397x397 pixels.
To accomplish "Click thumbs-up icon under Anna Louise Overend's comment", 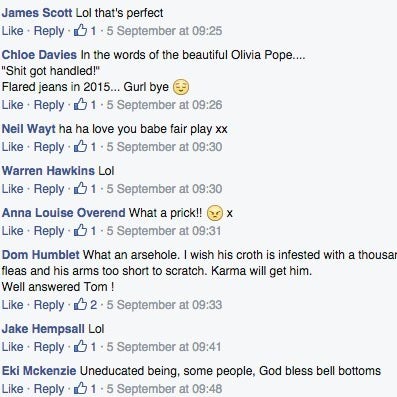I will click(x=80, y=231).
